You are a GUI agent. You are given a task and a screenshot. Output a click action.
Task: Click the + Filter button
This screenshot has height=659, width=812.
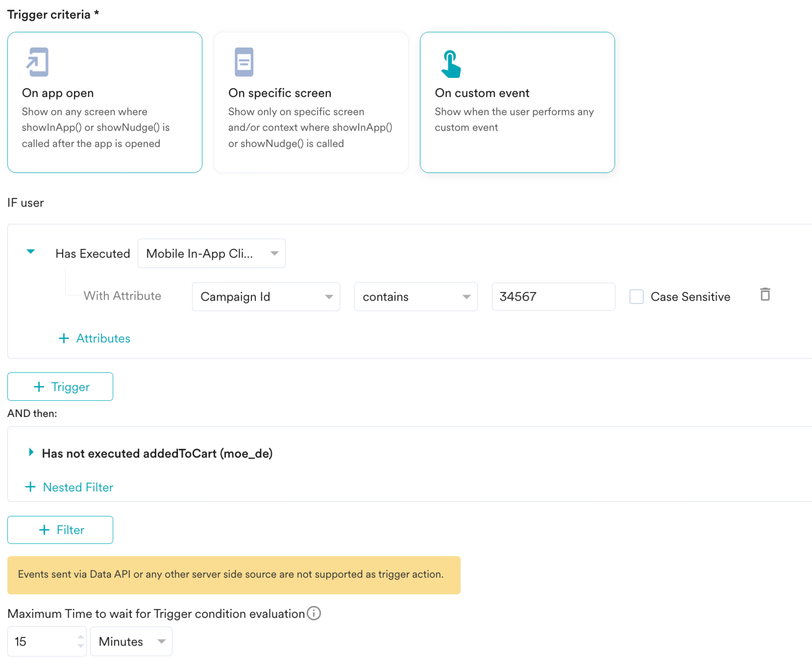(x=60, y=530)
